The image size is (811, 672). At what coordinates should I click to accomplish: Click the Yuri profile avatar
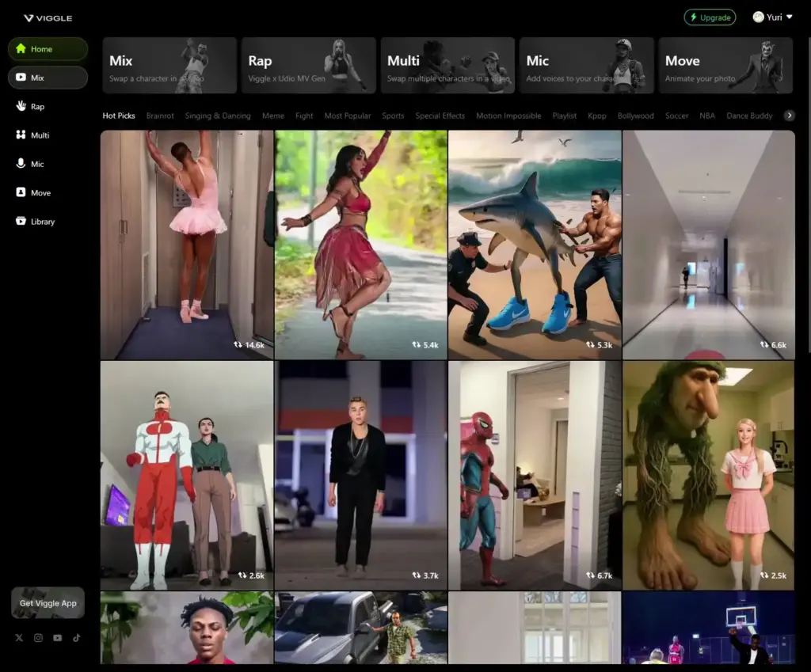point(758,17)
